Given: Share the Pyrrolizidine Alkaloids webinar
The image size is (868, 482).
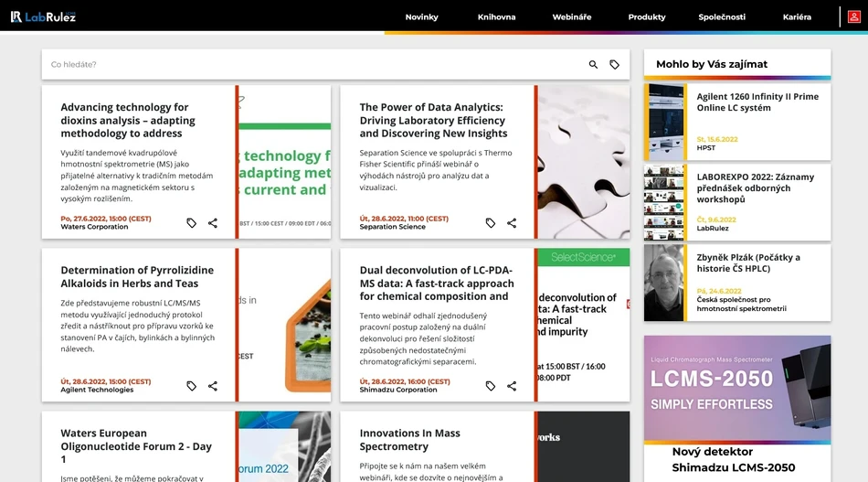Looking at the screenshot, I should (x=213, y=386).
